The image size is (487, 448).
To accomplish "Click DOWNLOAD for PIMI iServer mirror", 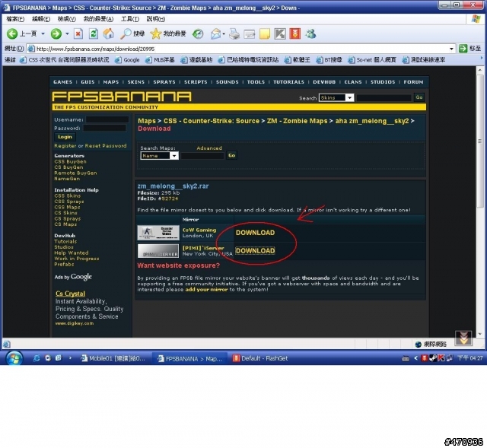I will click(255, 250).
